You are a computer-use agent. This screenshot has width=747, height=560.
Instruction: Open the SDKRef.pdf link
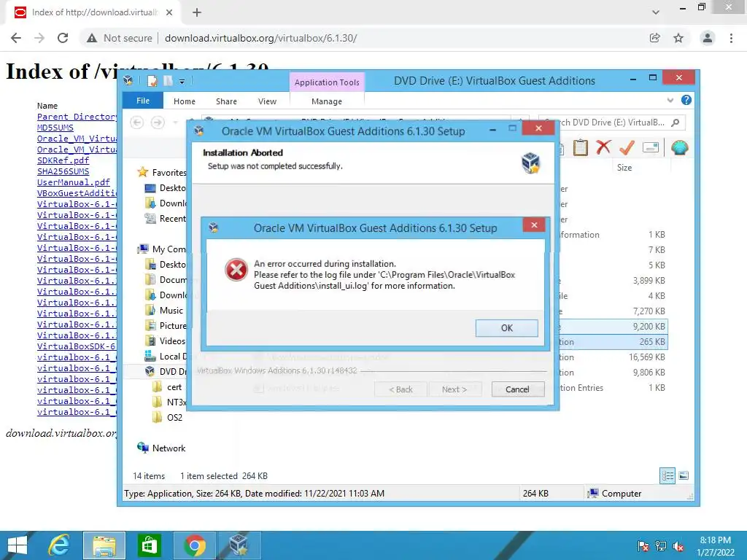click(x=63, y=160)
